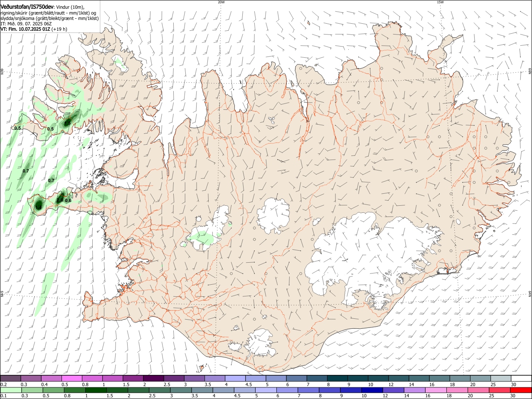The width and height of the screenshot is (532, 399).
Task: Pick the darkest green 1 rain scale swatch
Action: pos(96,390)
